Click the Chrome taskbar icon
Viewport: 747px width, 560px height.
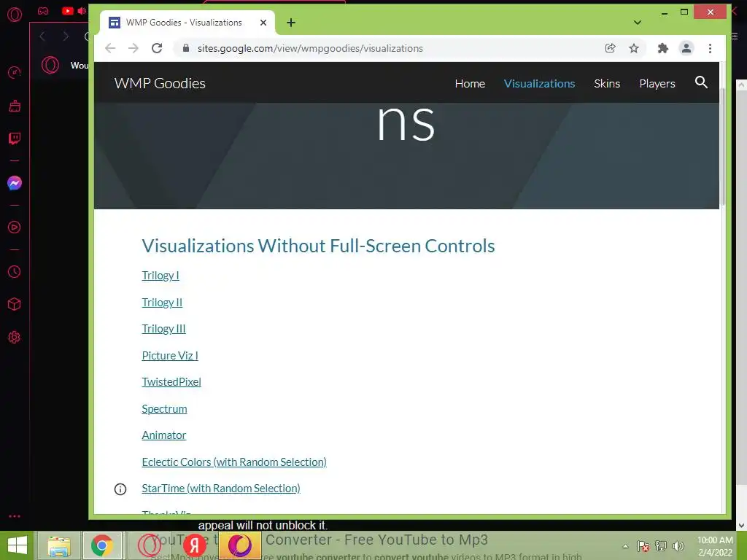(103, 545)
